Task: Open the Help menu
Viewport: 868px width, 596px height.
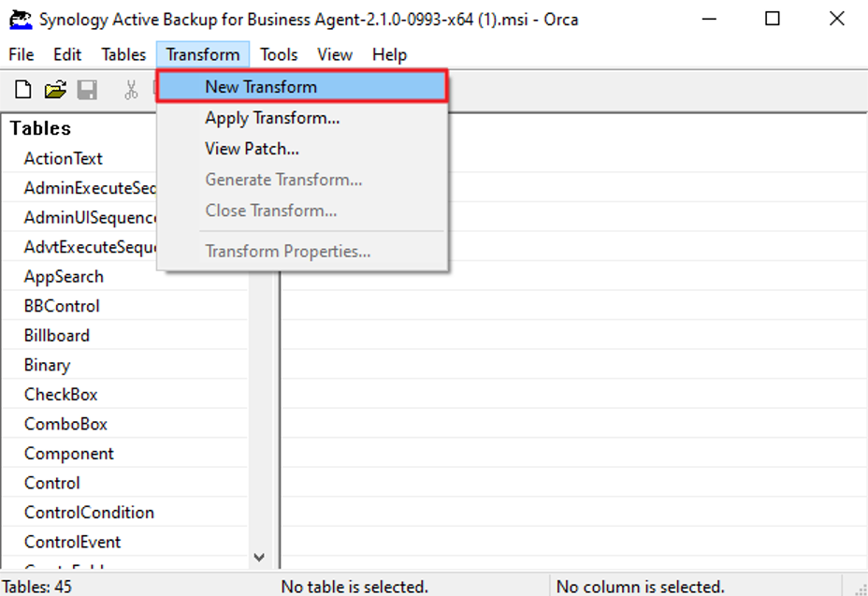Action: 389,54
